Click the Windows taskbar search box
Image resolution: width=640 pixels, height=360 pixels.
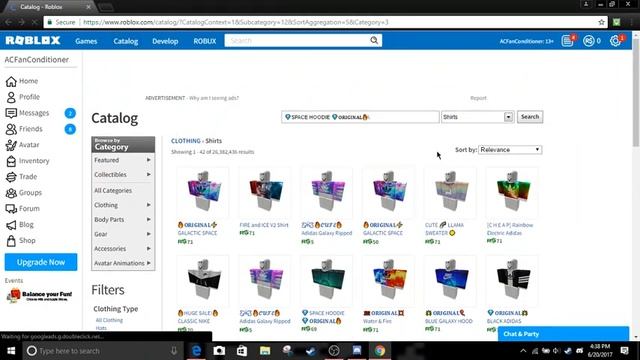[x=102, y=351]
